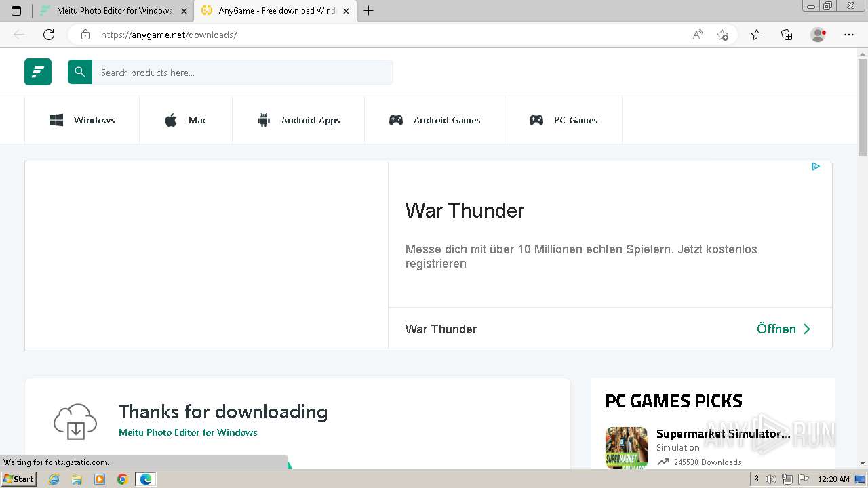
Task: Click the PC GAMES PICKS heading
Action: [x=673, y=401]
